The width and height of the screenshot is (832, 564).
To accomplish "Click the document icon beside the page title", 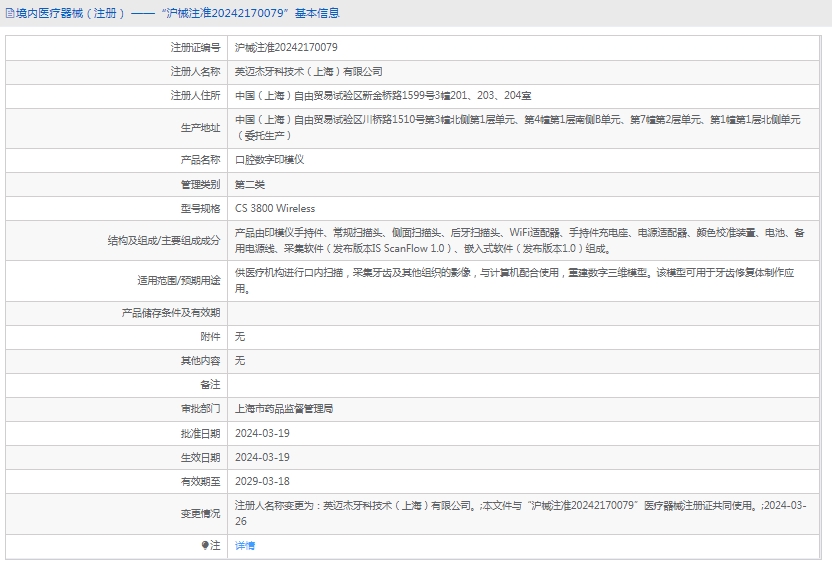I will [x=8, y=13].
